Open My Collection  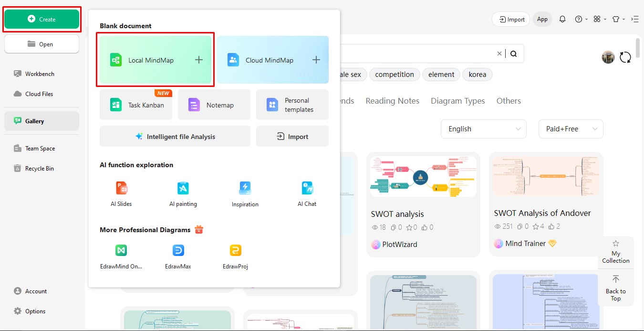(616, 252)
